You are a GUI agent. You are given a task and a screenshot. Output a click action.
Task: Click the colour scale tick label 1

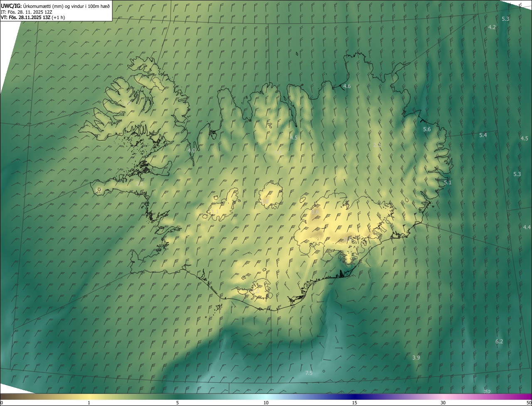89,403
